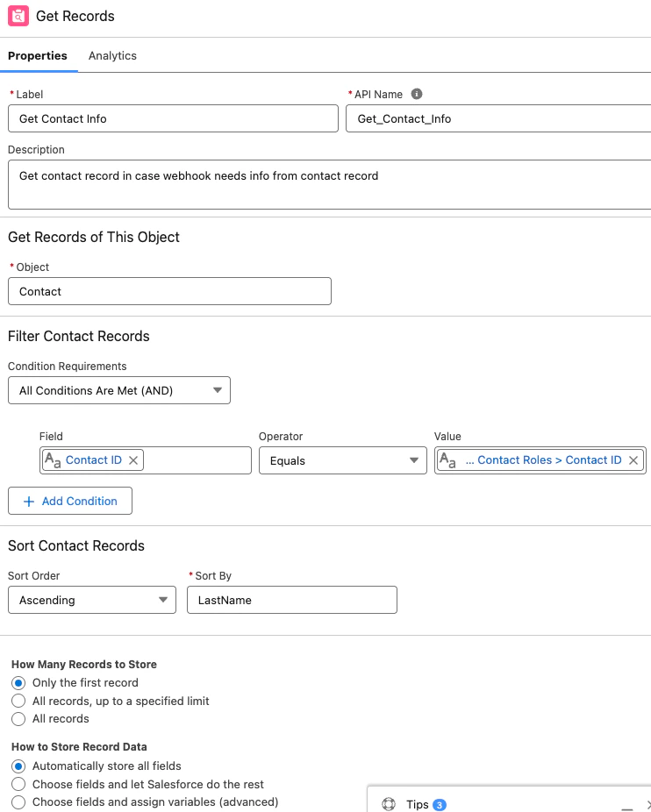Screen dimensions: 651x812
Task: Remove the Contact ID field pill
Action: point(133,460)
